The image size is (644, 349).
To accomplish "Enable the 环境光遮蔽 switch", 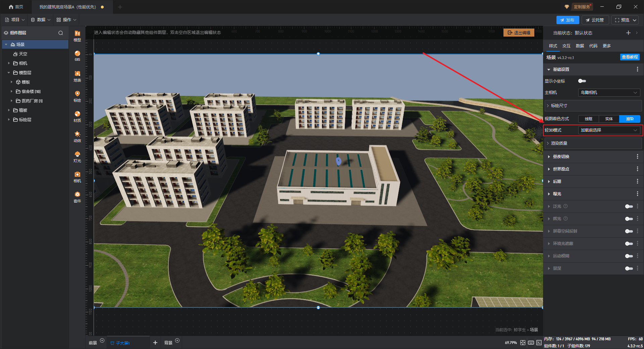I will 629,244.
